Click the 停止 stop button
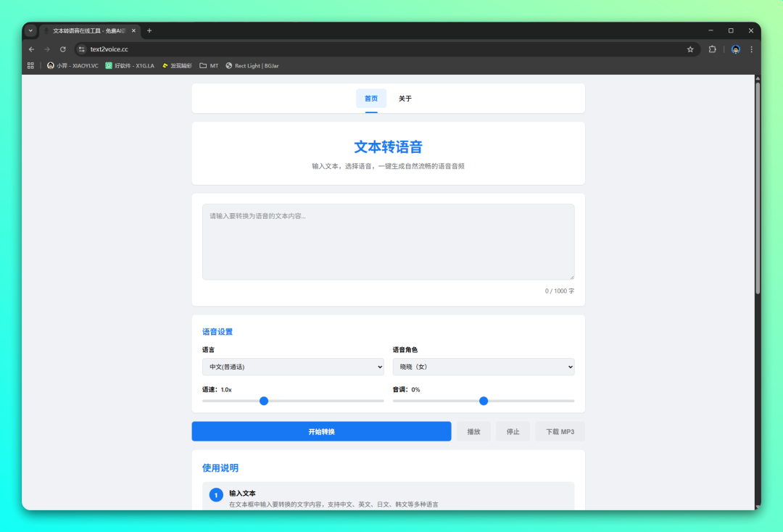 coord(513,432)
